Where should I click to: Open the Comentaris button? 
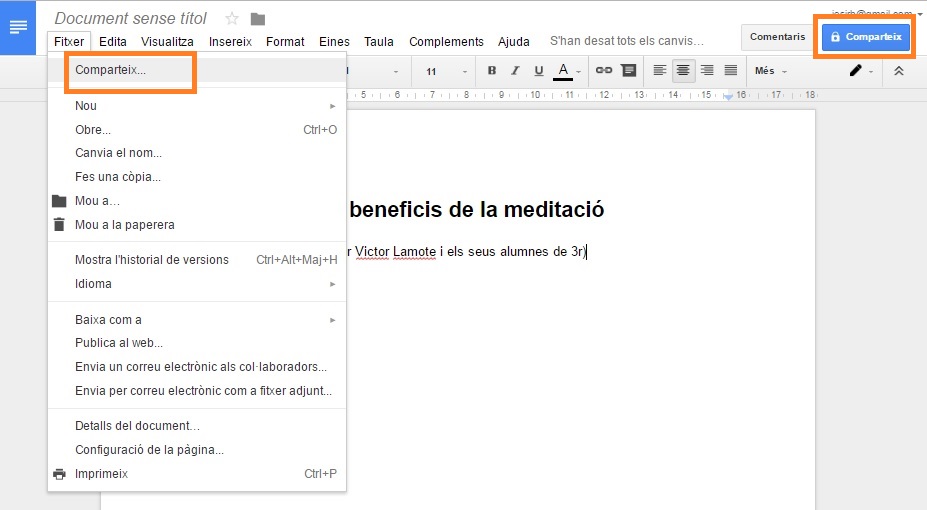pyautogui.click(x=777, y=37)
